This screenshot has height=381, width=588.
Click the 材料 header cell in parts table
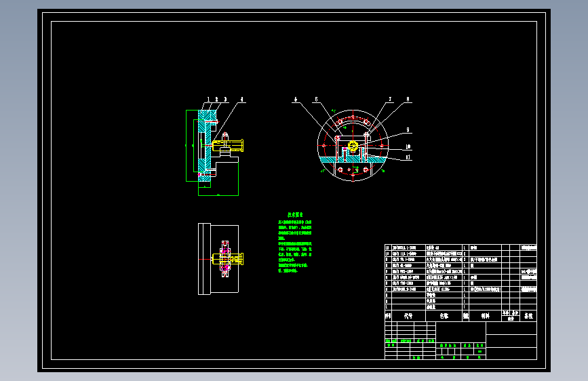click(485, 316)
